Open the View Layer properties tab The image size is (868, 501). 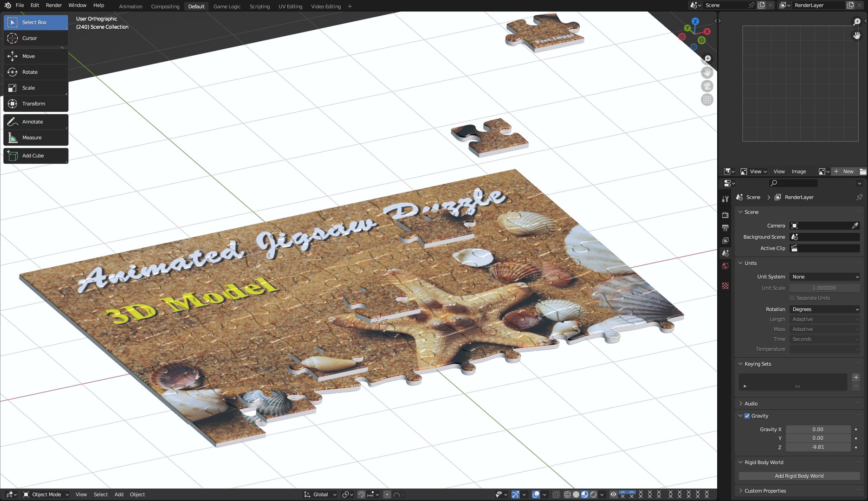coord(725,240)
